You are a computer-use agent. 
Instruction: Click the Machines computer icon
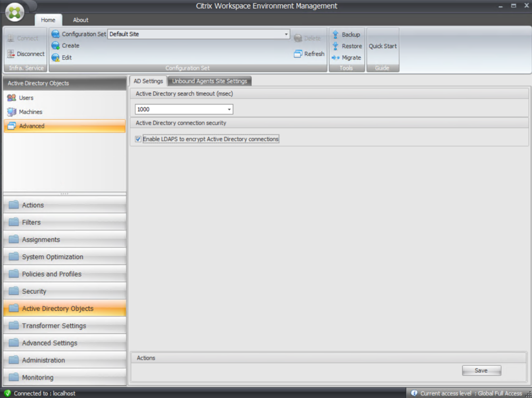tap(11, 112)
